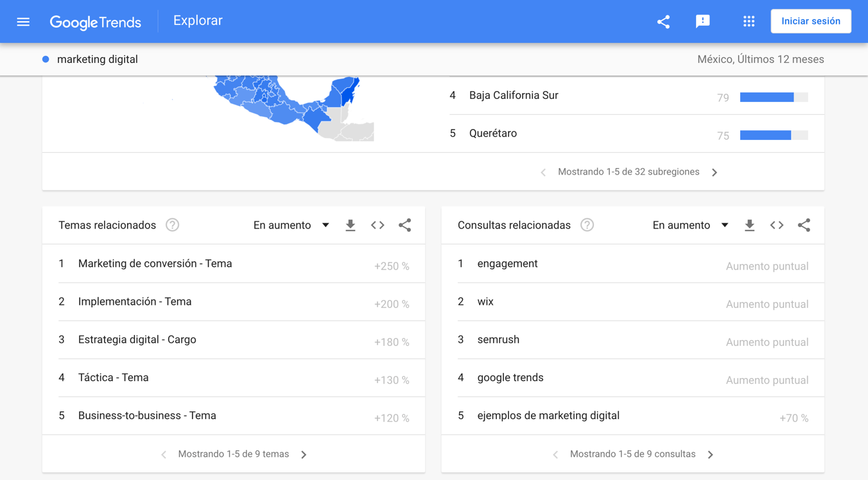The height and width of the screenshot is (480, 868).
Task: Open En aumento dropdown for Consultas relacionadas
Action: [x=691, y=225]
